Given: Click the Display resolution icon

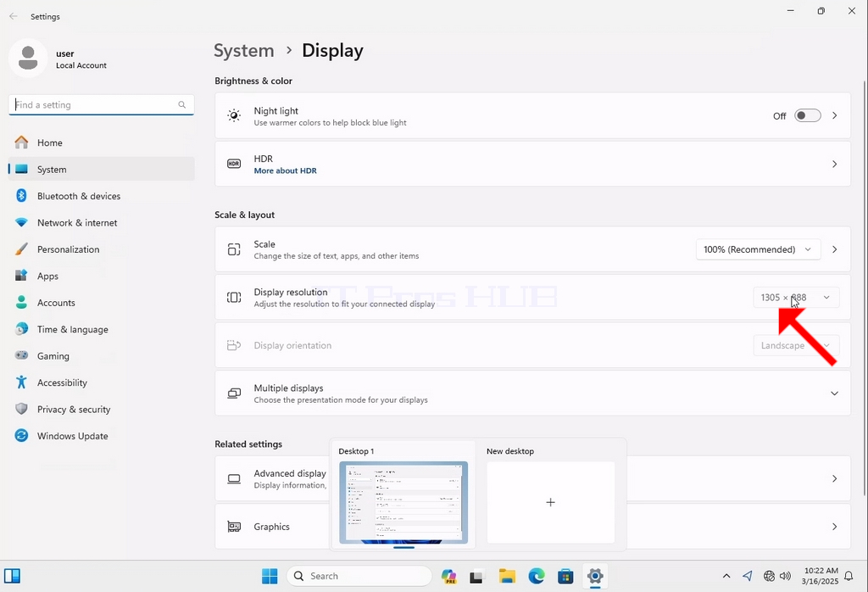Looking at the screenshot, I should pyautogui.click(x=234, y=298).
